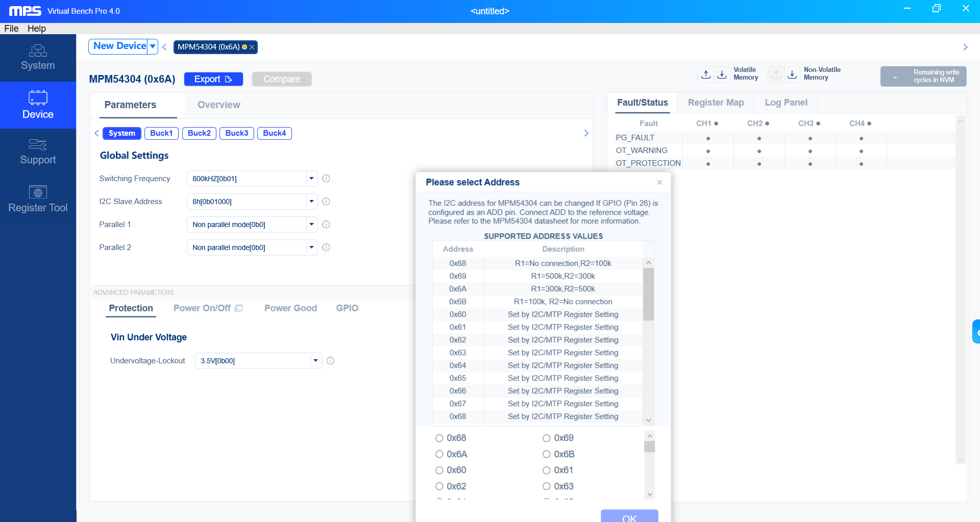Screen dimensions: 980x522
Task: Select the 0x68 address radio button
Action: click(x=439, y=438)
